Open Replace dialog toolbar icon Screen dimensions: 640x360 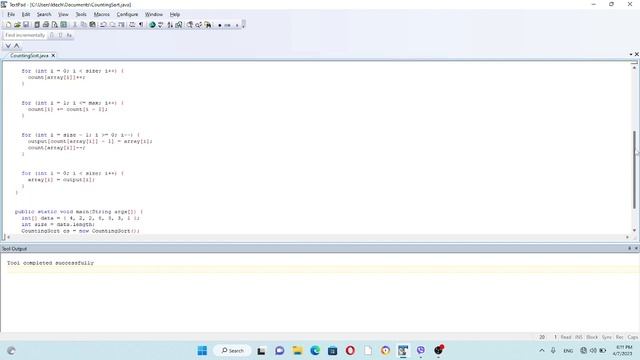pyautogui.click(x=199, y=25)
